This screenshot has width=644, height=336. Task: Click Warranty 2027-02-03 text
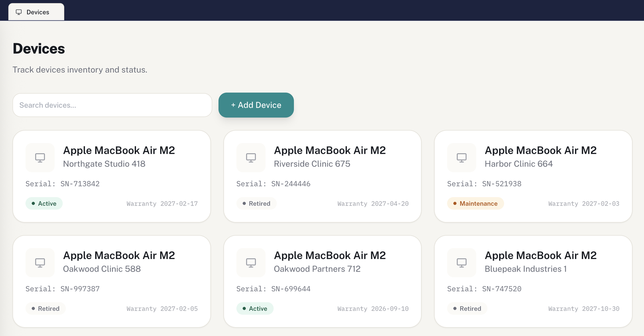point(584,204)
